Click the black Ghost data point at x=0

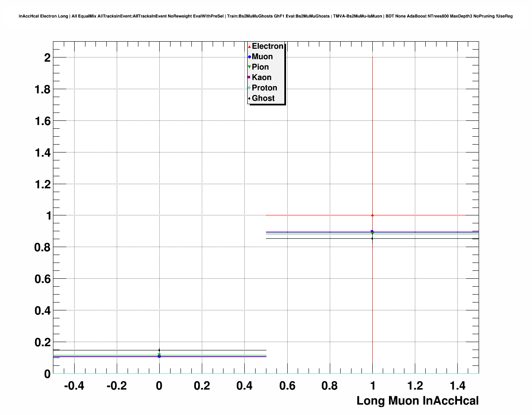(x=159, y=350)
